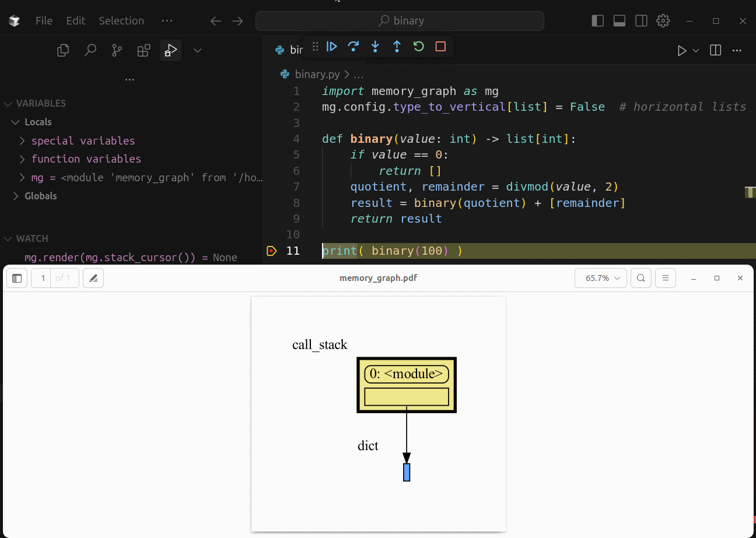This screenshot has height=538, width=756.
Task: Click the '0: <module>' node in the graph
Action: point(407,374)
